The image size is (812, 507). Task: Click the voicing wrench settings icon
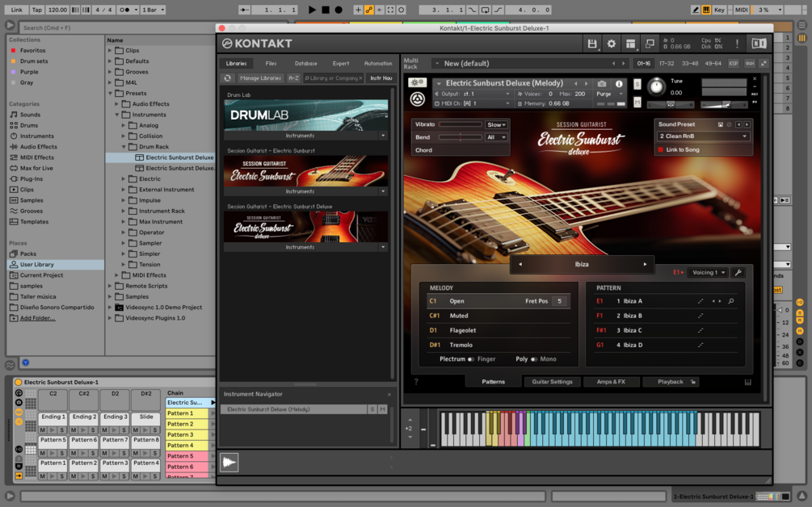pos(738,273)
